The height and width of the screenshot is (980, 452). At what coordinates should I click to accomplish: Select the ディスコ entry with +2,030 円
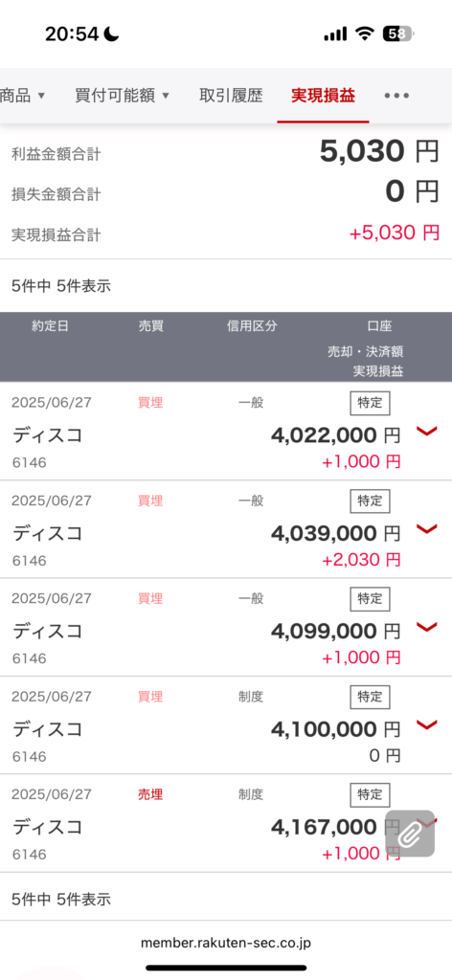click(x=226, y=529)
